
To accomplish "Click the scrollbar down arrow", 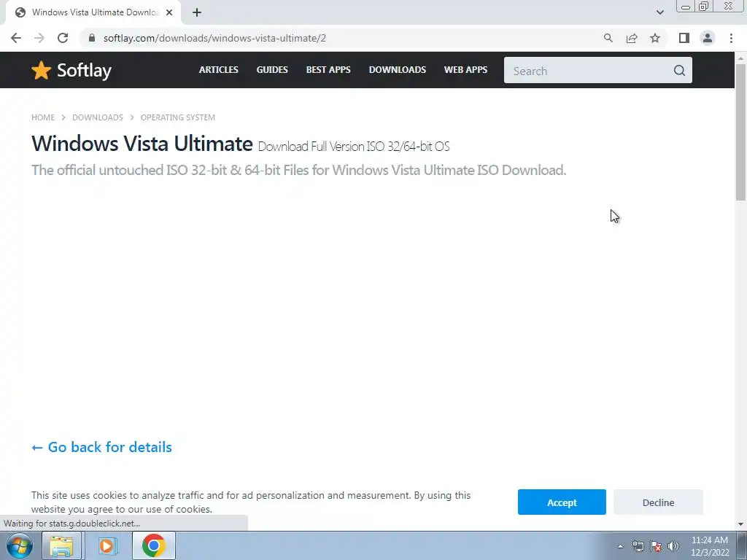I will click(740, 524).
